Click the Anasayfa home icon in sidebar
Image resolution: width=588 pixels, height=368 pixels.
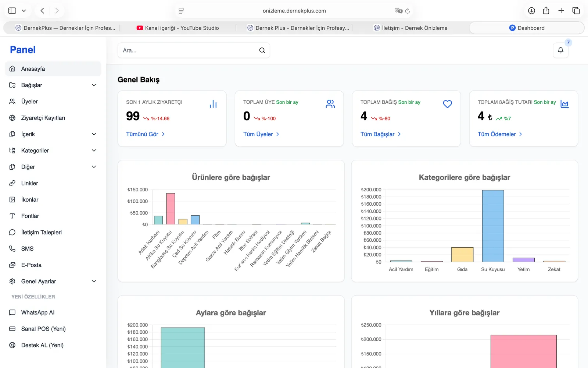click(x=12, y=69)
